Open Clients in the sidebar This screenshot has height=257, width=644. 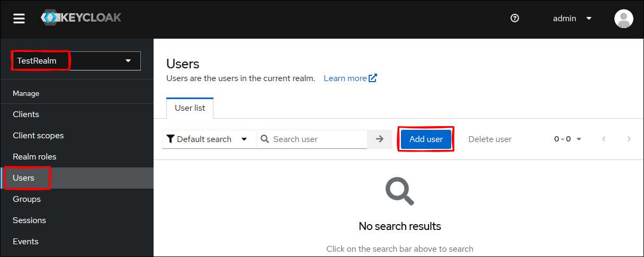[x=26, y=114]
